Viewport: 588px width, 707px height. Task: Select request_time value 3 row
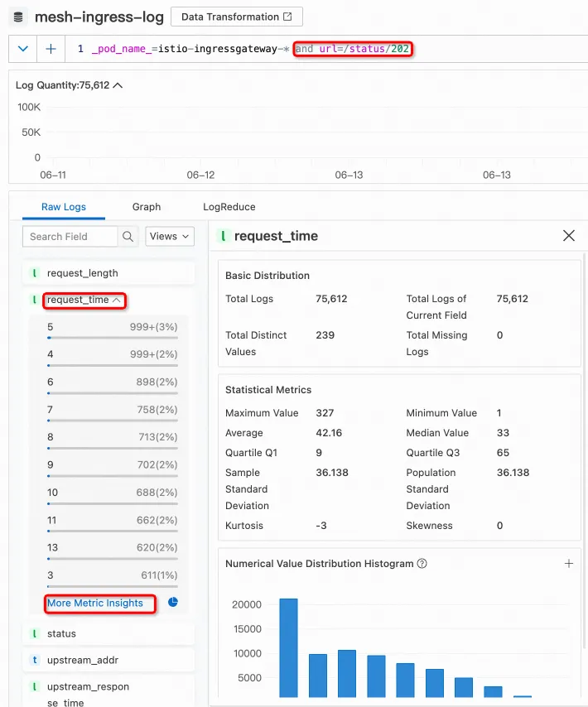pos(113,578)
